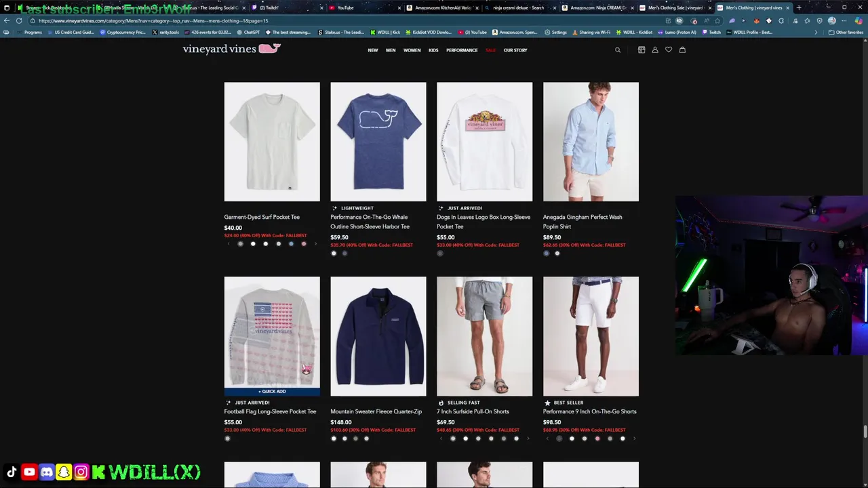
Task: Click the YouTube icon in the overlay
Action: pyautogui.click(x=29, y=472)
